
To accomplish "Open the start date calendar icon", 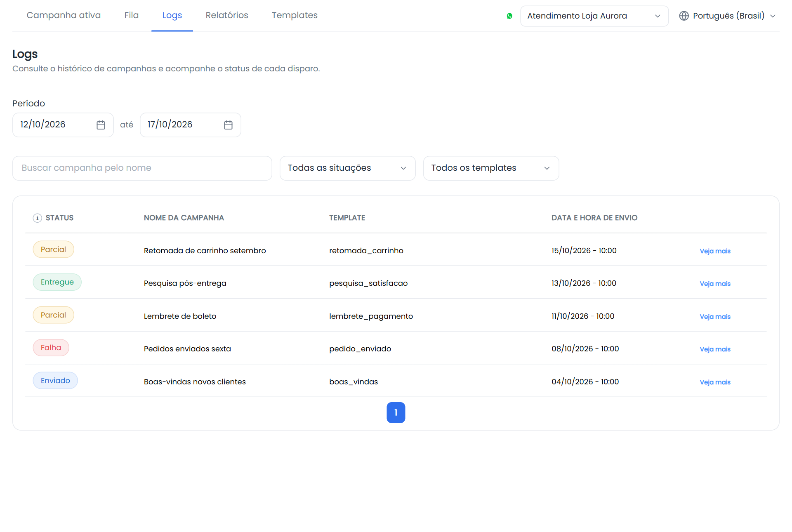I will tap(101, 125).
